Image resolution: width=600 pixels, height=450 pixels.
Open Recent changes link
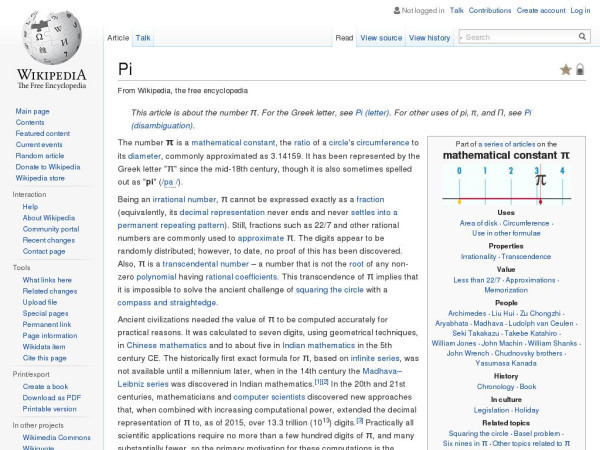49,240
